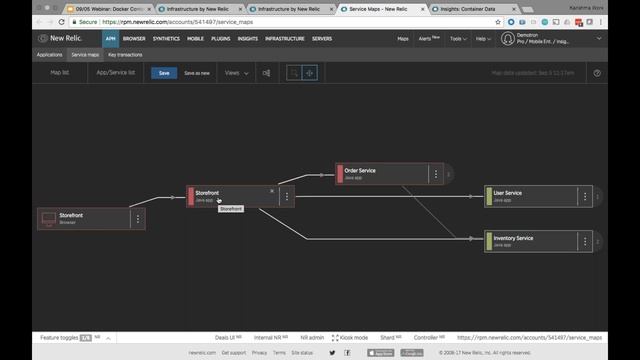Open the SERVERS product tab

click(x=322, y=39)
